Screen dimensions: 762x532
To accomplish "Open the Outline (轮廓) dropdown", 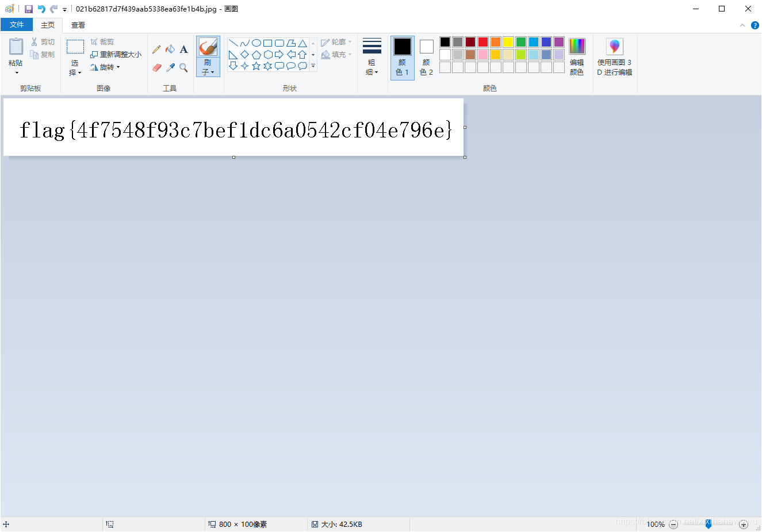I will click(x=336, y=42).
